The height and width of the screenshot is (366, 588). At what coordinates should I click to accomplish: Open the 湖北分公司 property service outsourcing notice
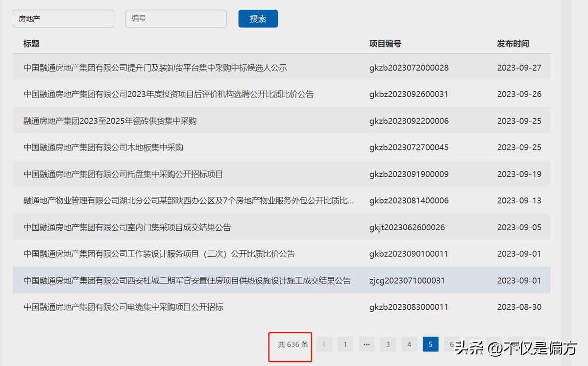click(189, 201)
